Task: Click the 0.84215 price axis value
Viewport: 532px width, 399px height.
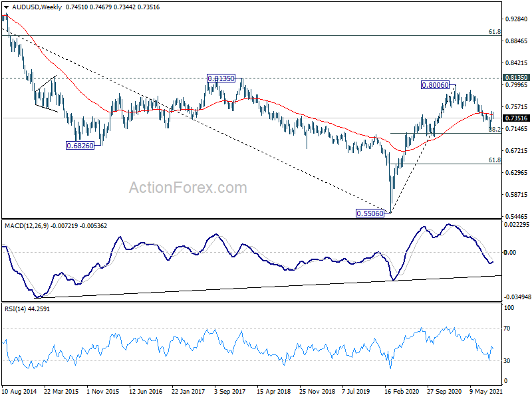Action: tap(517, 63)
